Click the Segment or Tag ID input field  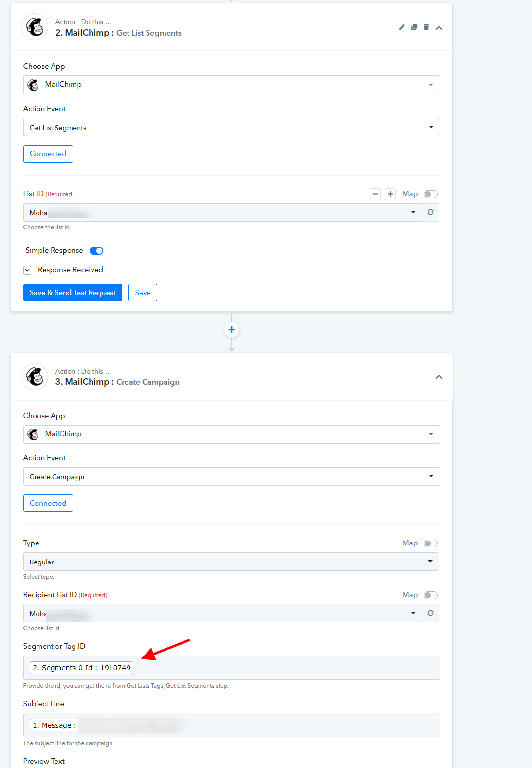(x=232, y=668)
